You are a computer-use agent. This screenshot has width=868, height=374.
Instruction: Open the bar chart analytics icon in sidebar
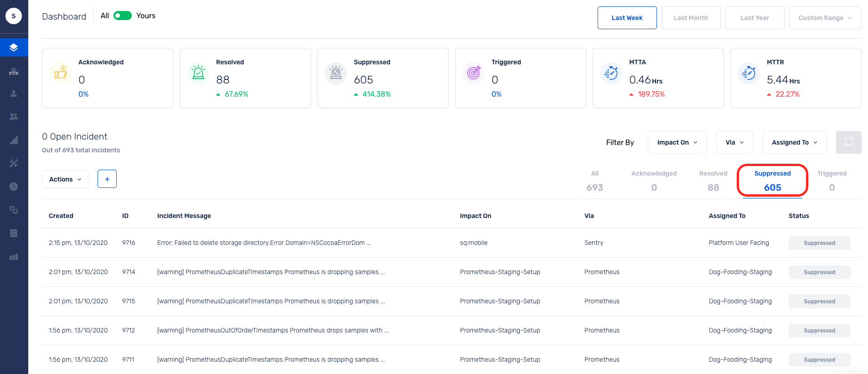[x=14, y=257]
